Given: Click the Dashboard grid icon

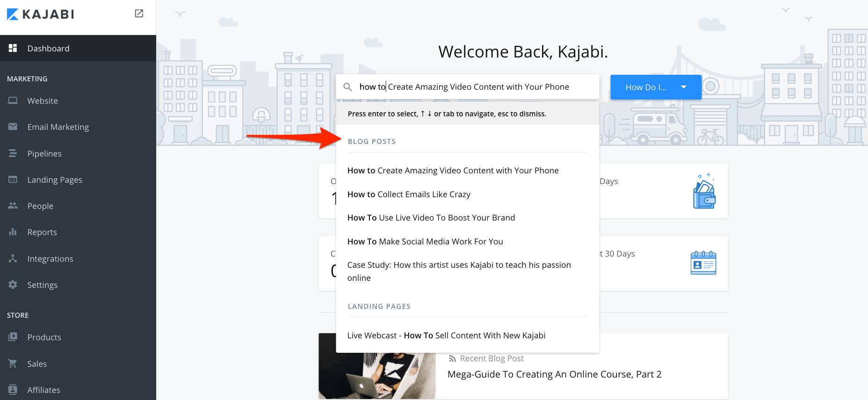Looking at the screenshot, I should click(x=13, y=48).
